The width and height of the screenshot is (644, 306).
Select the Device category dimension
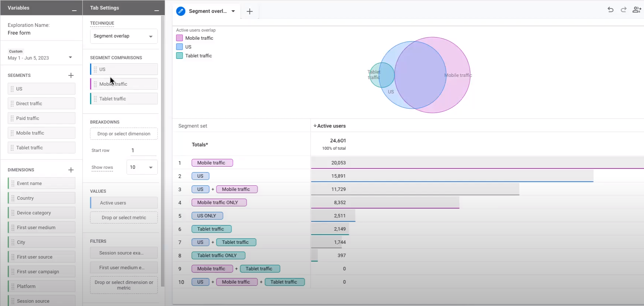tap(42, 213)
